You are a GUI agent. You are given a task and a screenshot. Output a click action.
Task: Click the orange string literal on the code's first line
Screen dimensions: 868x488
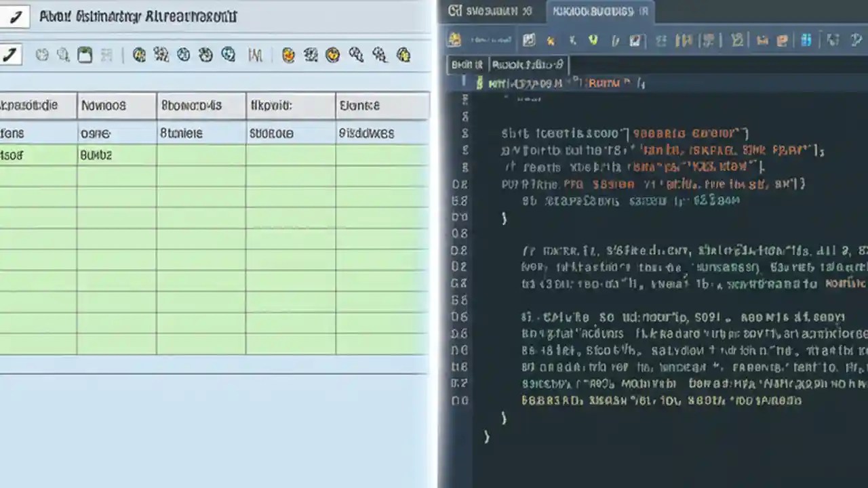(607, 83)
